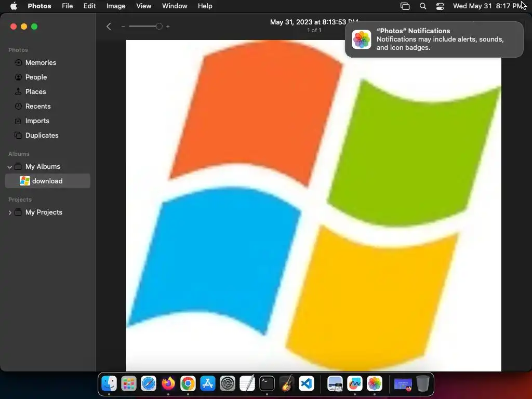Open the Window menu
This screenshot has width=532, height=399.
pos(175,6)
